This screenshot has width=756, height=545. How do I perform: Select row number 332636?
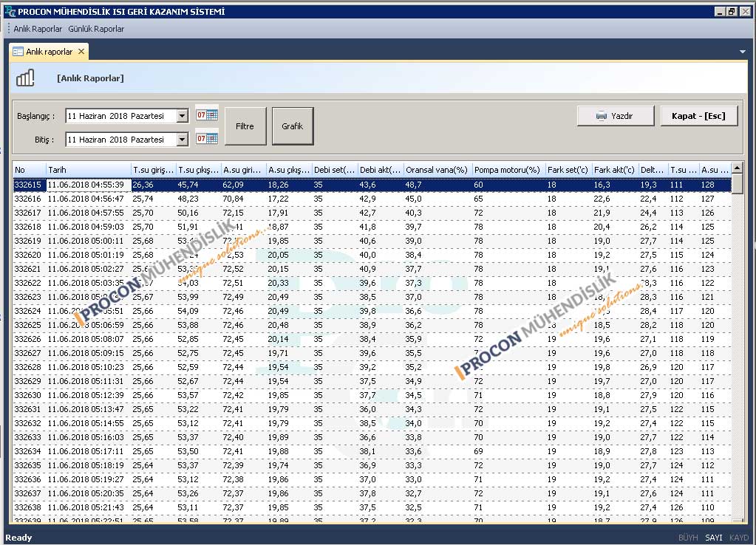coord(27,479)
